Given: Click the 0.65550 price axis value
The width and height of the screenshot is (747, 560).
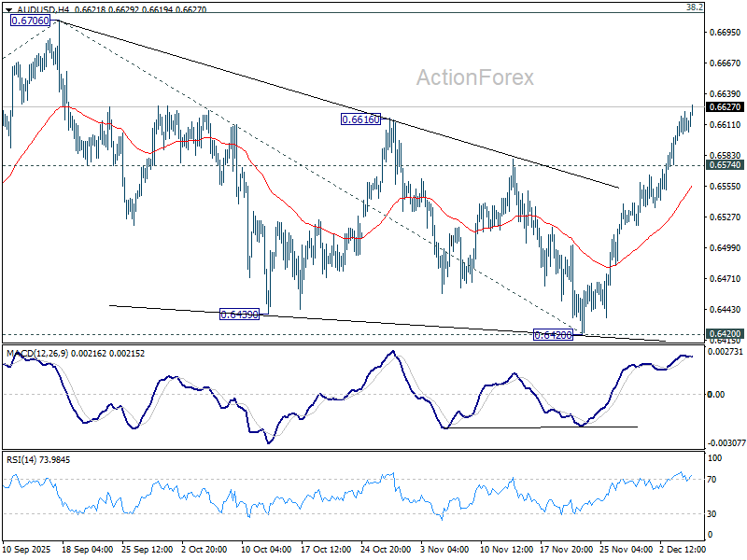Looking at the screenshot, I should point(726,186).
